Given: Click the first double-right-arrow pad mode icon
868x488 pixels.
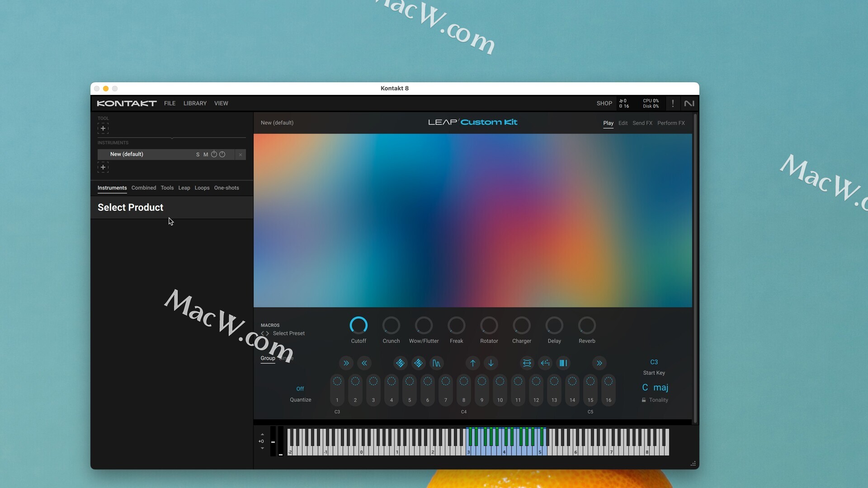Looking at the screenshot, I should point(346,363).
